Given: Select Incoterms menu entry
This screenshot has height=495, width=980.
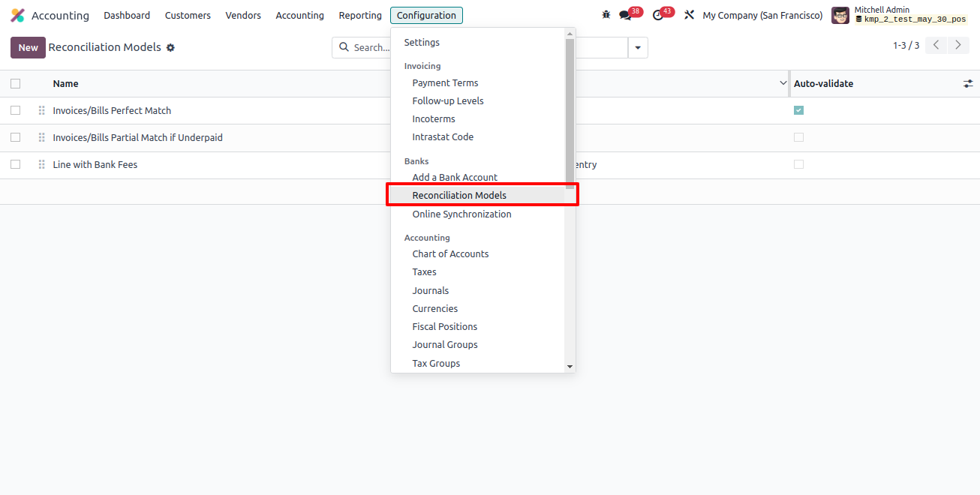Looking at the screenshot, I should point(434,119).
